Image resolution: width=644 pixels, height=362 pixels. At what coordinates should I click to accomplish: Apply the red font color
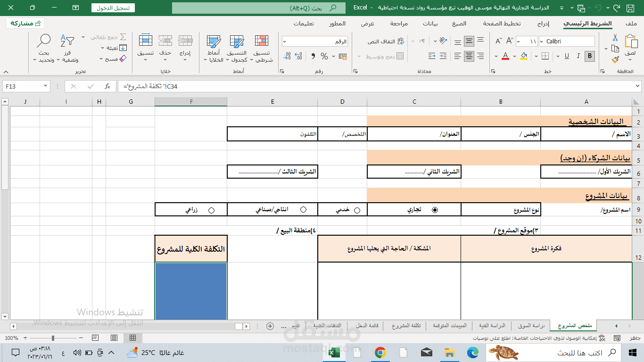pyautogui.click(x=505, y=56)
